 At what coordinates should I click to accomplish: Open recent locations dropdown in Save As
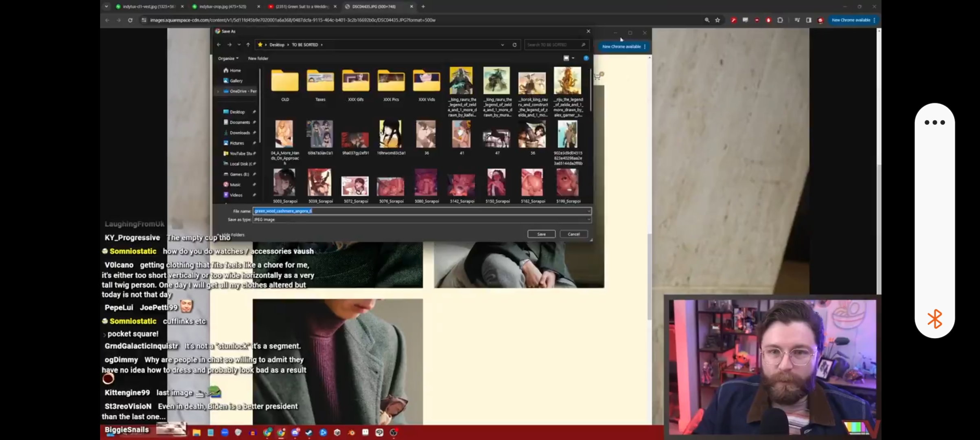[x=239, y=45]
